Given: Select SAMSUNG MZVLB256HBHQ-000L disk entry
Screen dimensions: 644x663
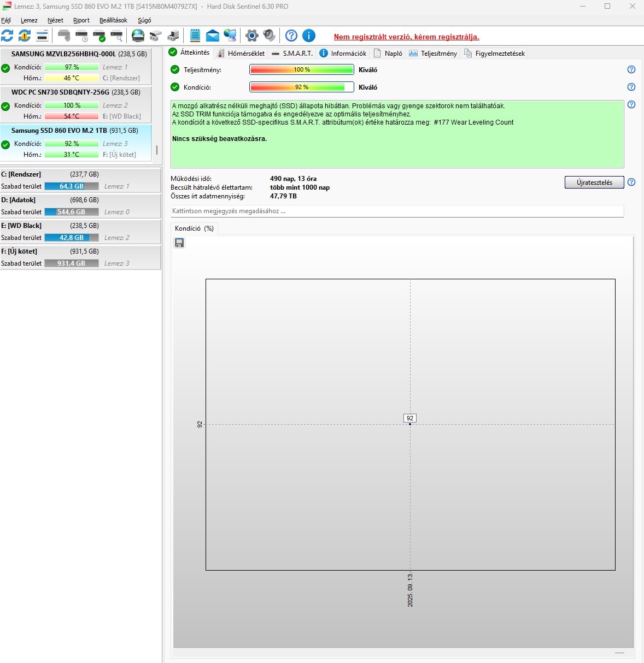Looking at the screenshot, I should click(76, 66).
